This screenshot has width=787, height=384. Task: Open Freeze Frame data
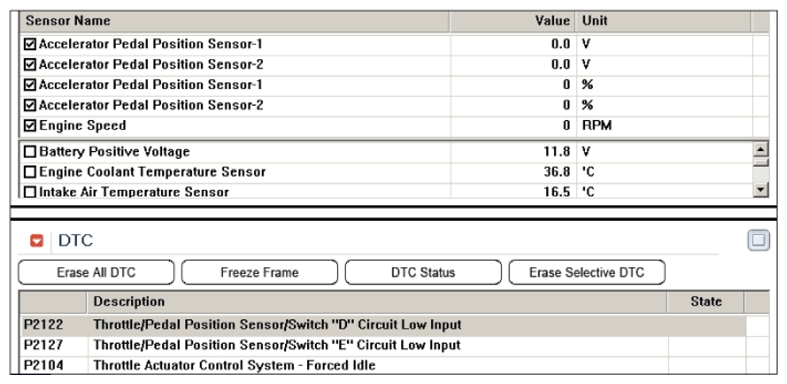tap(259, 273)
